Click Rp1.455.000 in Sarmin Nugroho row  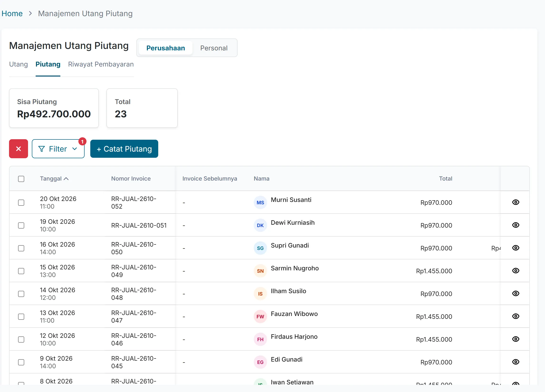coord(434,271)
